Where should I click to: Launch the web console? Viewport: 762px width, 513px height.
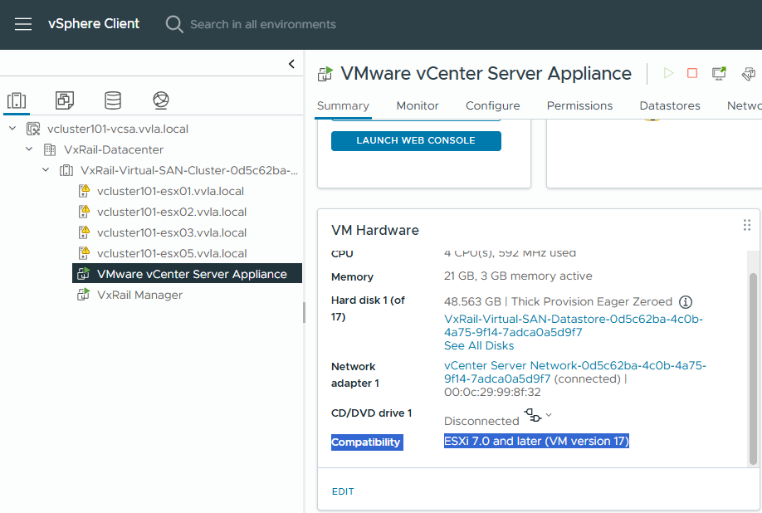coord(416,141)
